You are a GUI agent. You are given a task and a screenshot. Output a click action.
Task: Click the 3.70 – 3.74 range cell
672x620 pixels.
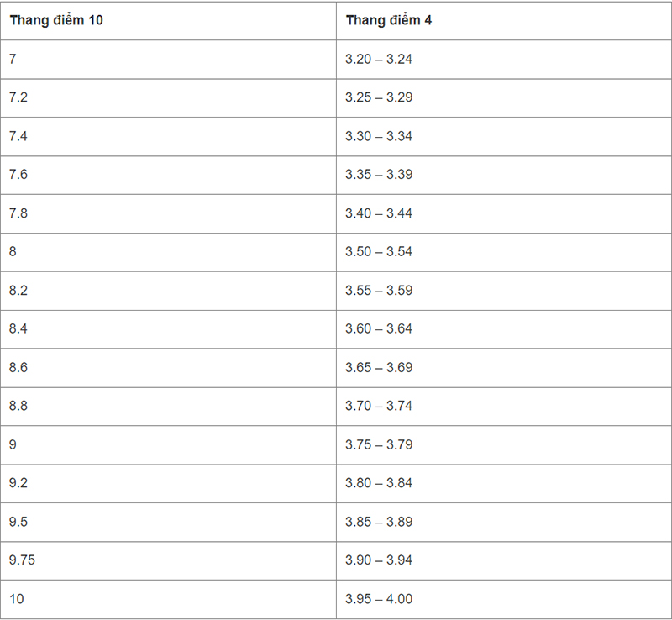(503, 407)
